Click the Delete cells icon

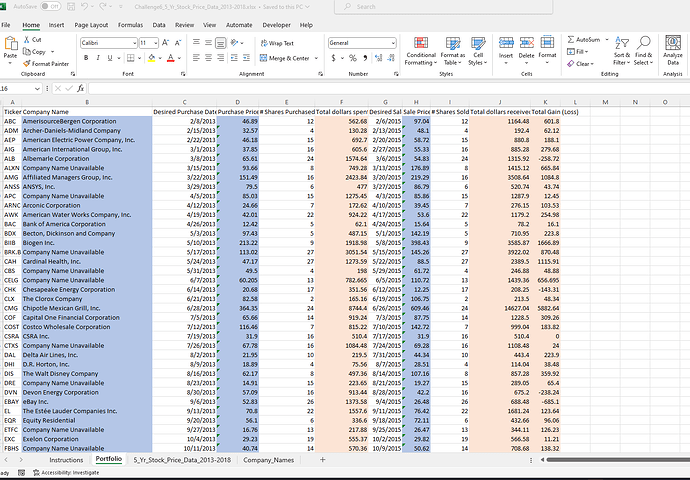pyautogui.click(x=526, y=42)
